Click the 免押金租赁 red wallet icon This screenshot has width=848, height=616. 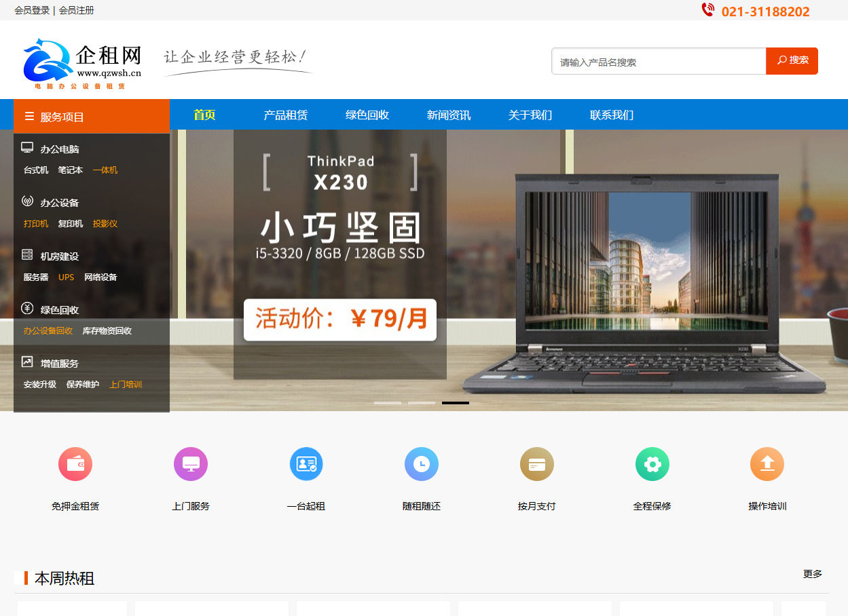(x=75, y=464)
